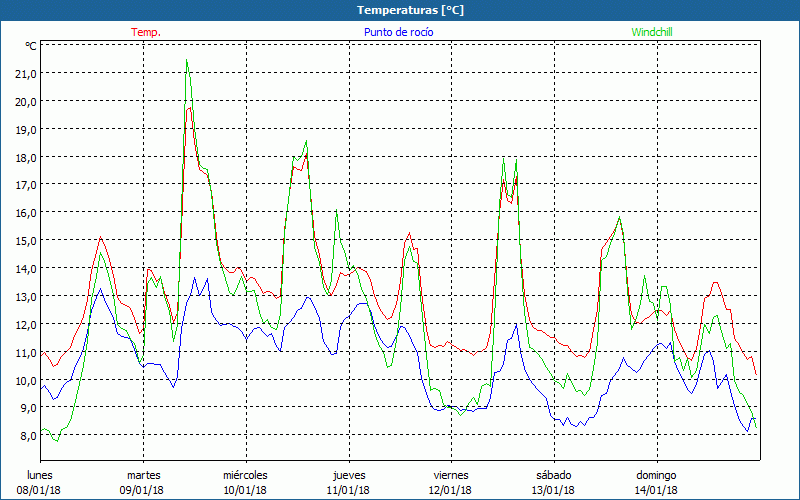Click the 08/01/18 date label

(x=40, y=490)
